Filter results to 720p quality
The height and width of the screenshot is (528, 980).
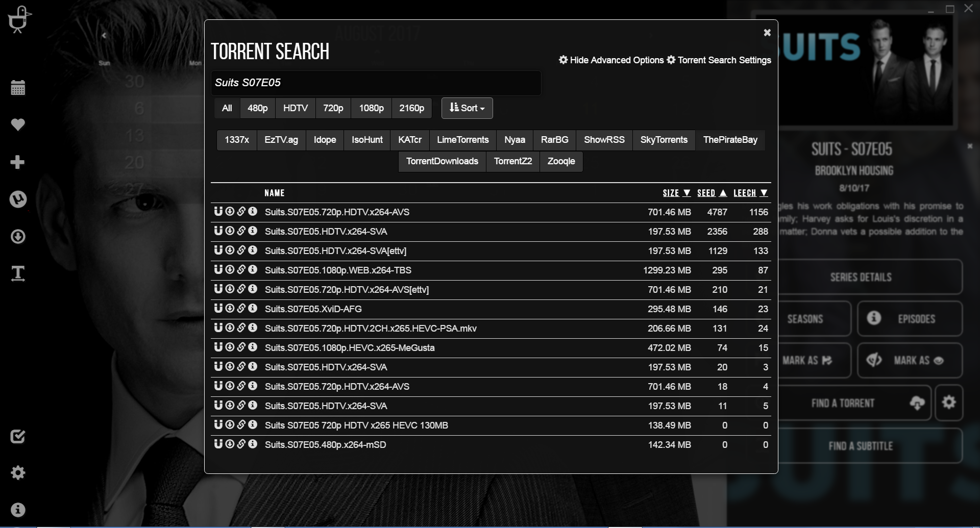click(333, 108)
